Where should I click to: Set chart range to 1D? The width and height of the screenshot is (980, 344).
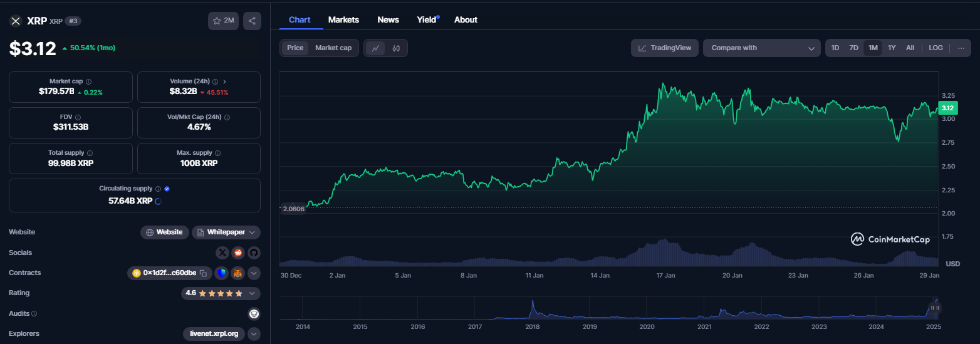tap(835, 48)
